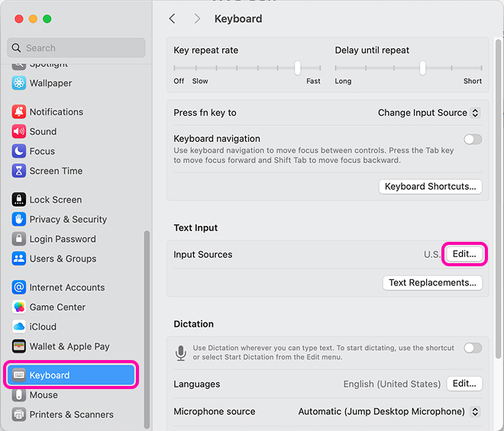Click the "Dictation" section heading

193,323
